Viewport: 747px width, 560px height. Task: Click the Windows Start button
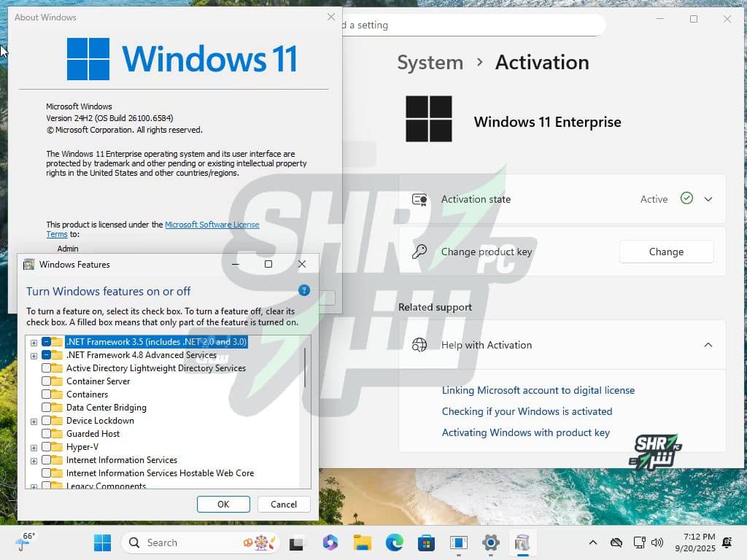[102, 542]
